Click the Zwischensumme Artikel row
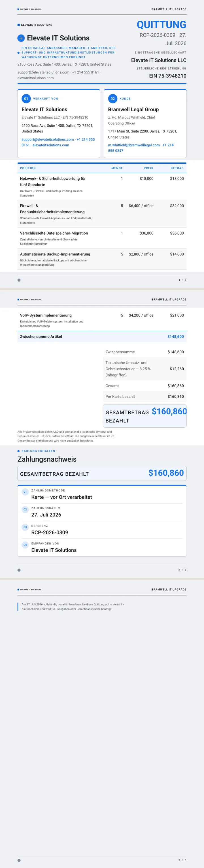 102,337
